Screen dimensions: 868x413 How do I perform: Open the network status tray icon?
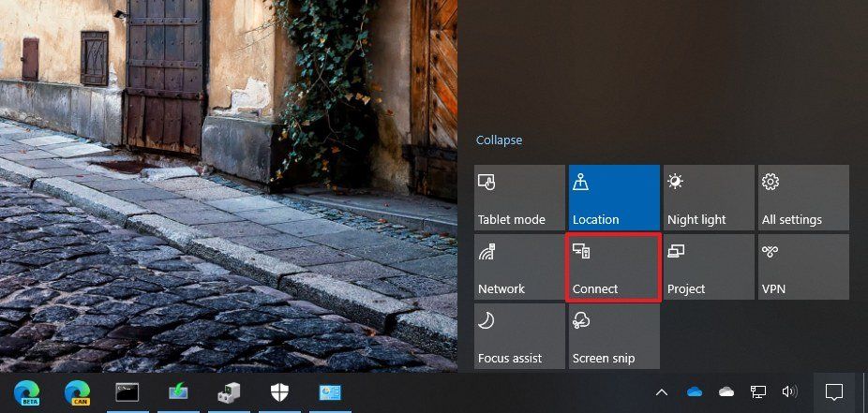click(757, 392)
